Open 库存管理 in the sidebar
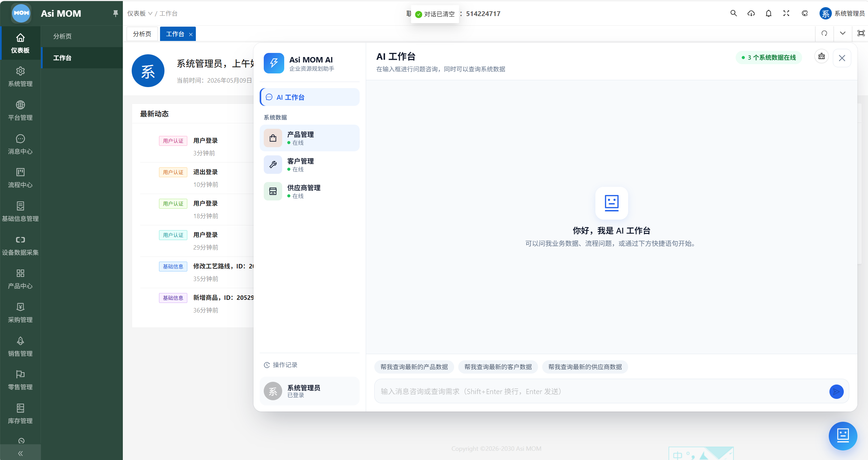868x460 pixels. pyautogui.click(x=20, y=414)
